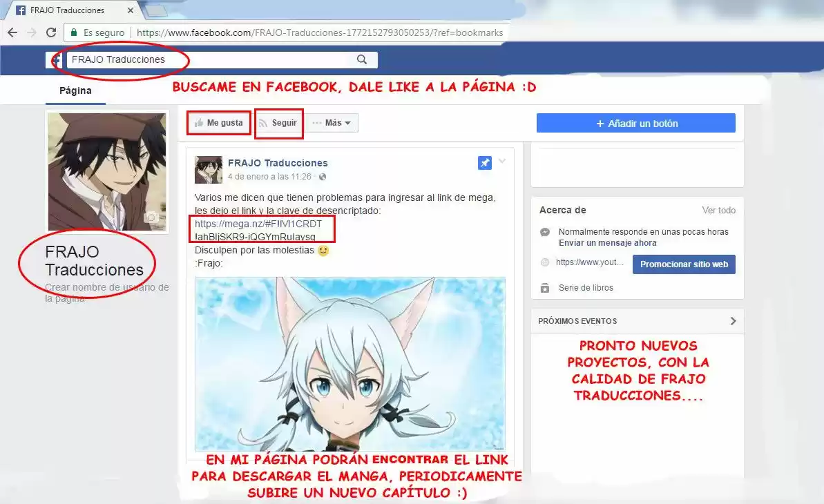Click the public globe icon on post
This screenshot has width=824, height=504.
pyautogui.click(x=323, y=177)
